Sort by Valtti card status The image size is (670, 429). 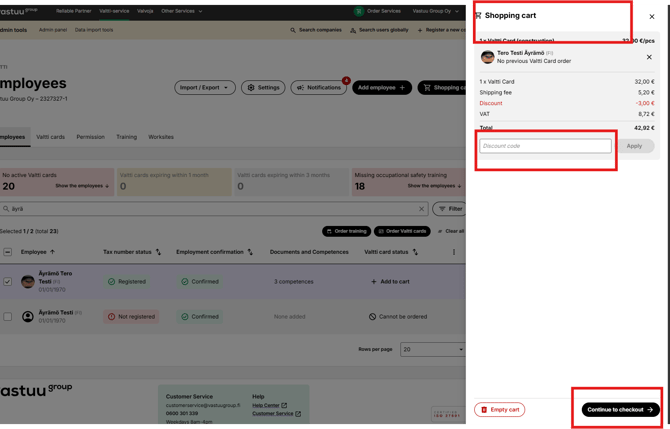point(391,252)
